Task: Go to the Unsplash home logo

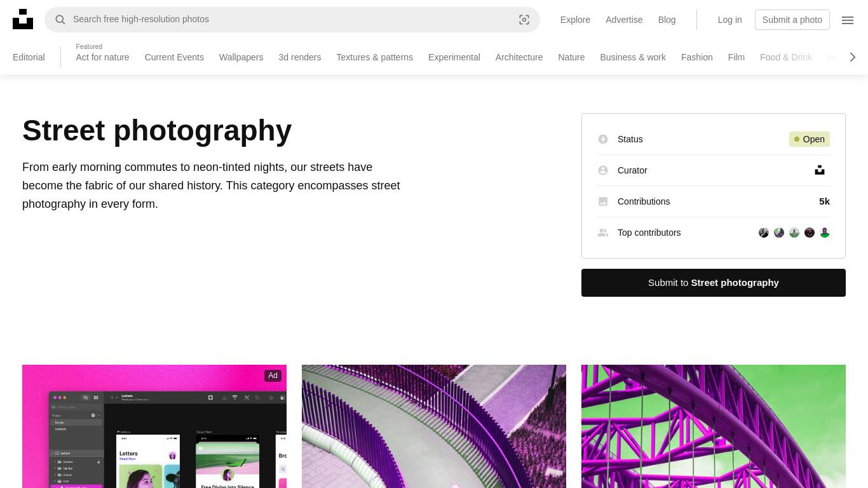Action: 23,19
